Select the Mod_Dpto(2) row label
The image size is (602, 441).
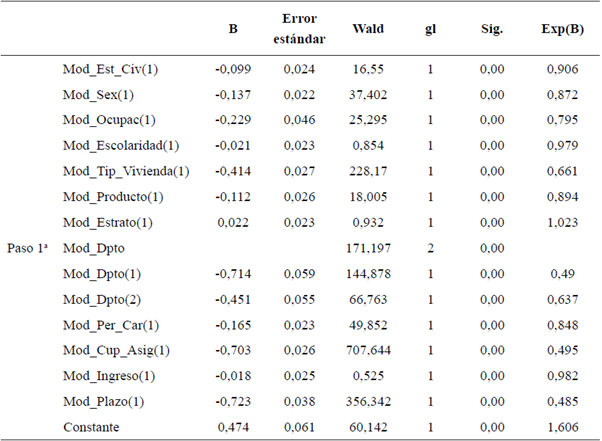point(102,299)
